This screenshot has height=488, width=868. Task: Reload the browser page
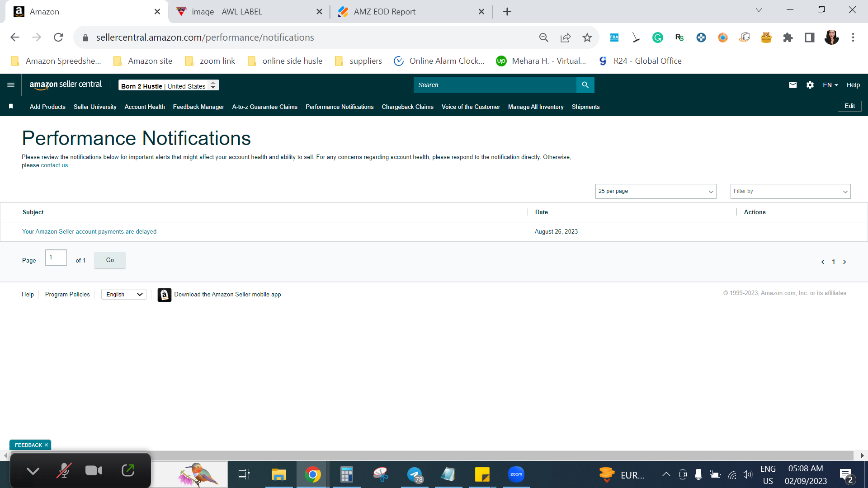click(58, 38)
